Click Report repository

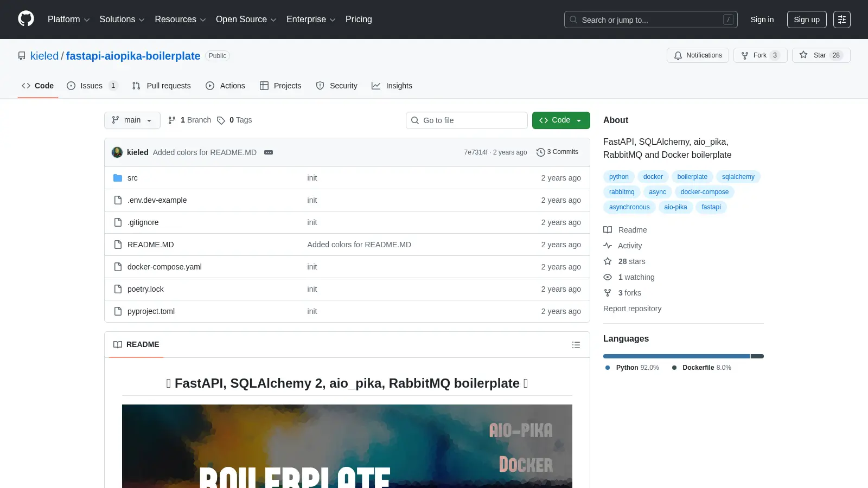(633, 309)
